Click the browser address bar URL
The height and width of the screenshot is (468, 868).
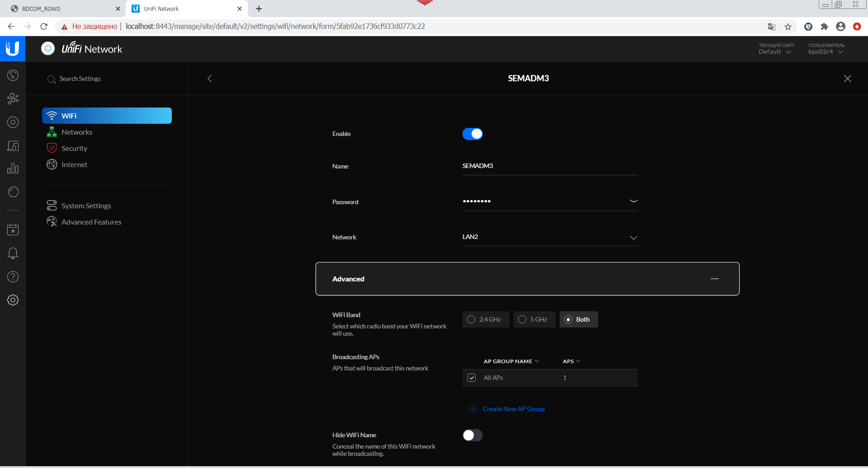coord(275,26)
